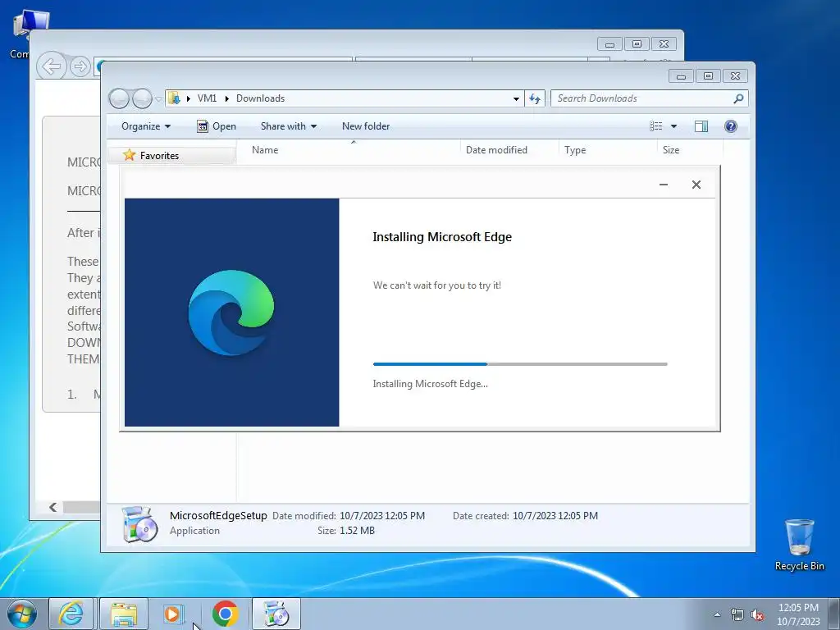Click the address bar folder icon
Viewport: 840px width, 630px height.
174,98
